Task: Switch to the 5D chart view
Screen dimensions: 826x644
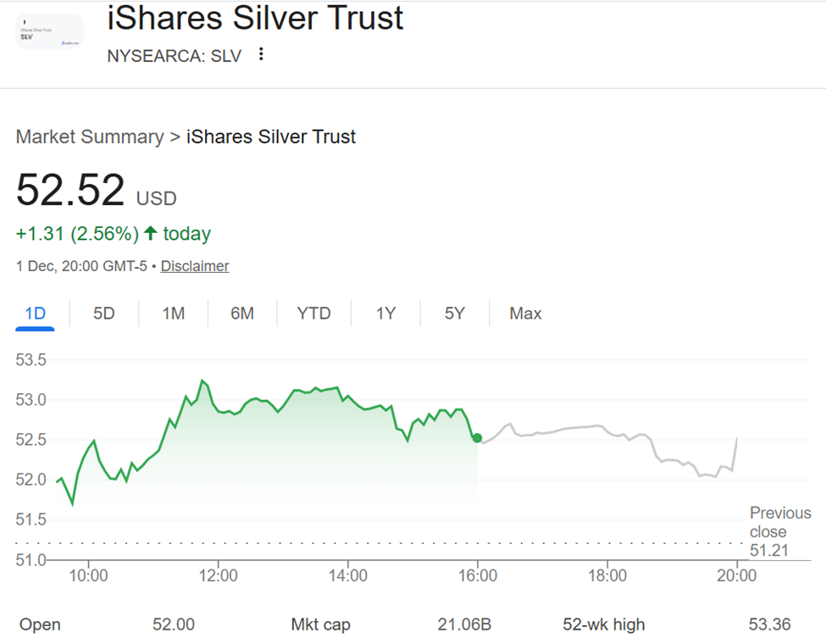Action: 103,313
